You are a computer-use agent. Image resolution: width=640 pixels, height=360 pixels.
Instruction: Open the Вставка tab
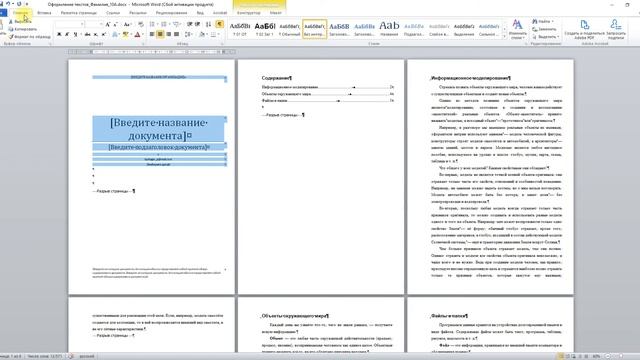[x=44, y=13]
